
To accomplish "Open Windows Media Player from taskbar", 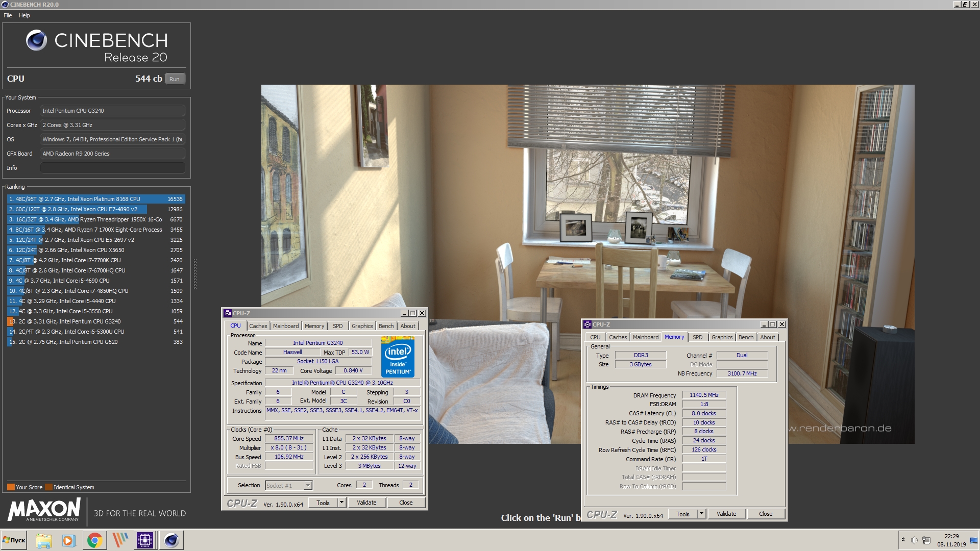I will point(69,540).
